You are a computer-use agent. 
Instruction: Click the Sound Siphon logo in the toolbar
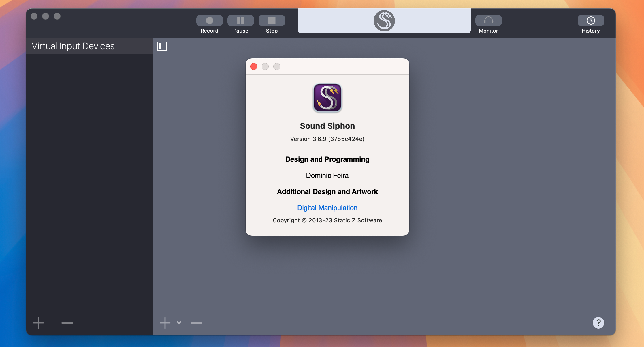(384, 21)
